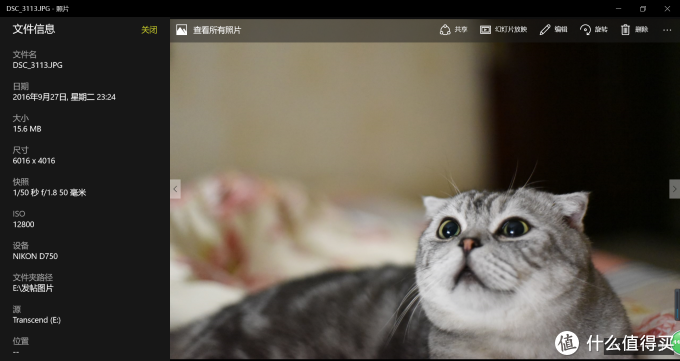
Task: Select the file name DSC_3113.JPG
Action: (x=37, y=65)
